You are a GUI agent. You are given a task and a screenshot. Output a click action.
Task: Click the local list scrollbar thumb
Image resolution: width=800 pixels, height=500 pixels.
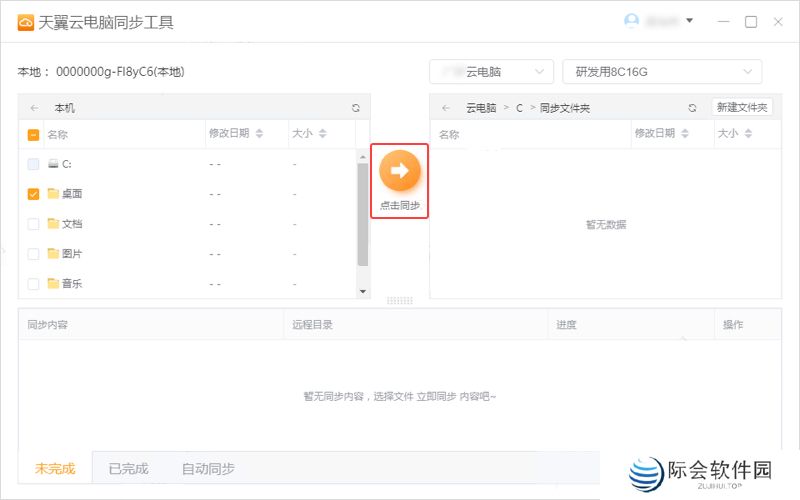363,214
